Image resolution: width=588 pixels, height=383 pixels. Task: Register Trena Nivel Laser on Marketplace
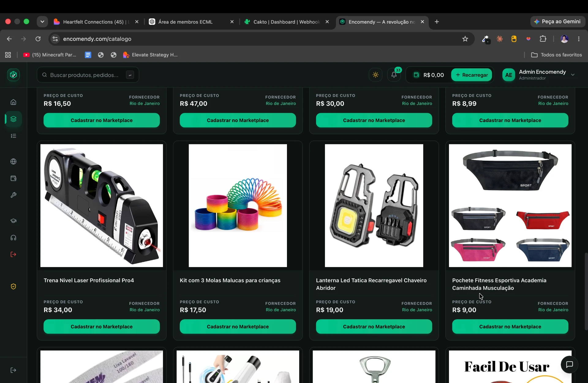click(x=102, y=327)
